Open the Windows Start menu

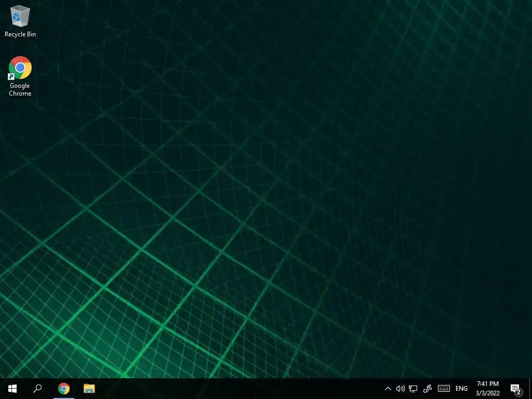[x=12, y=389]
